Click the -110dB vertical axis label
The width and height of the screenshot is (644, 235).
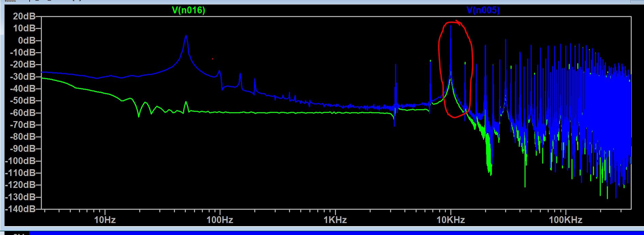pos(20,173)
